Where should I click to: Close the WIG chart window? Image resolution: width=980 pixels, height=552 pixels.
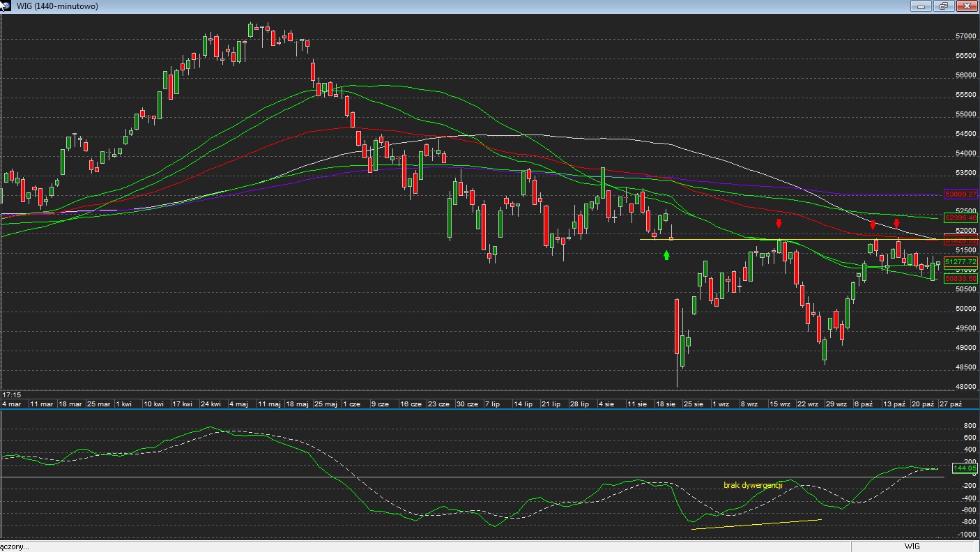tap(967, 6)
